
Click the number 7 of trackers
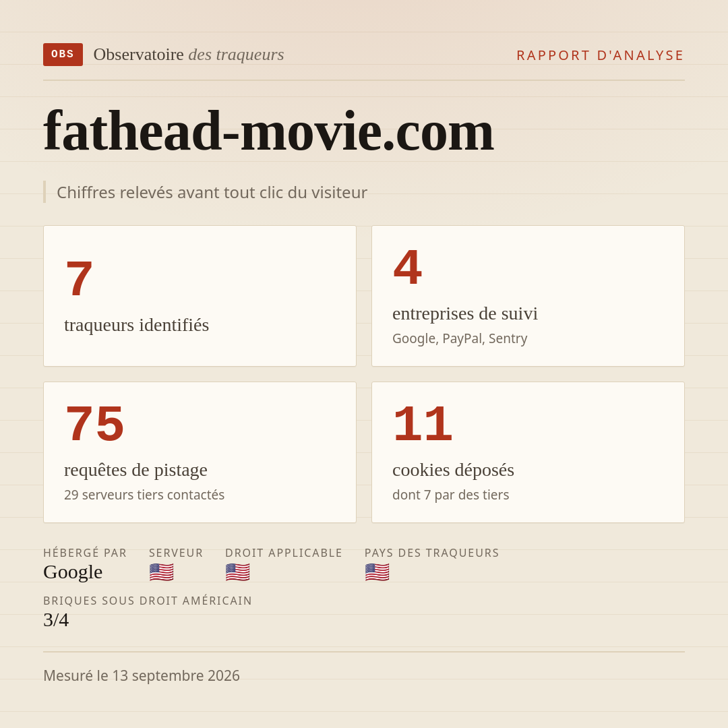click(x=79, y=278)
